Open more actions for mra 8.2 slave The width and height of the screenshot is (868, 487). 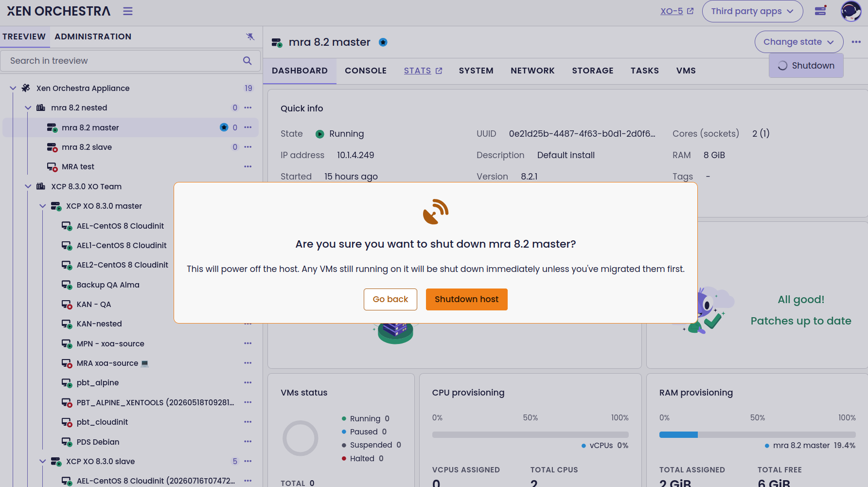tap(248, 147)
